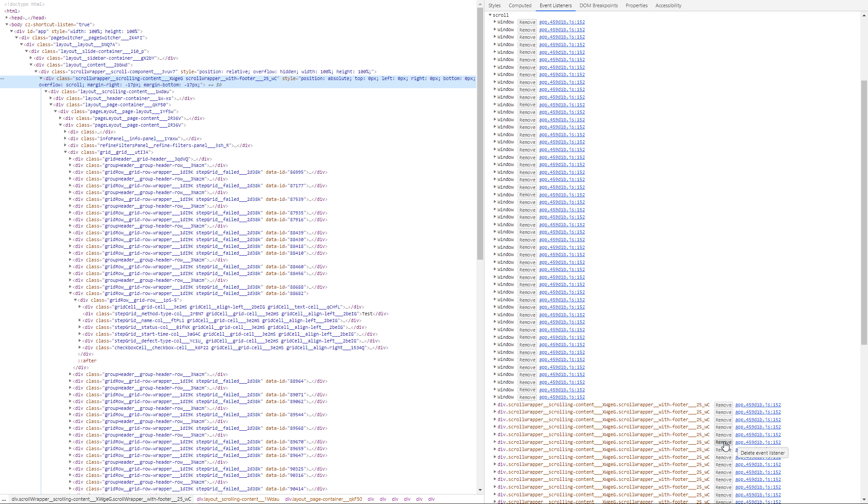Expand the infoPanel__info-panel div
868x504 pixels.
pyautogui.click(x=65, y=138)
